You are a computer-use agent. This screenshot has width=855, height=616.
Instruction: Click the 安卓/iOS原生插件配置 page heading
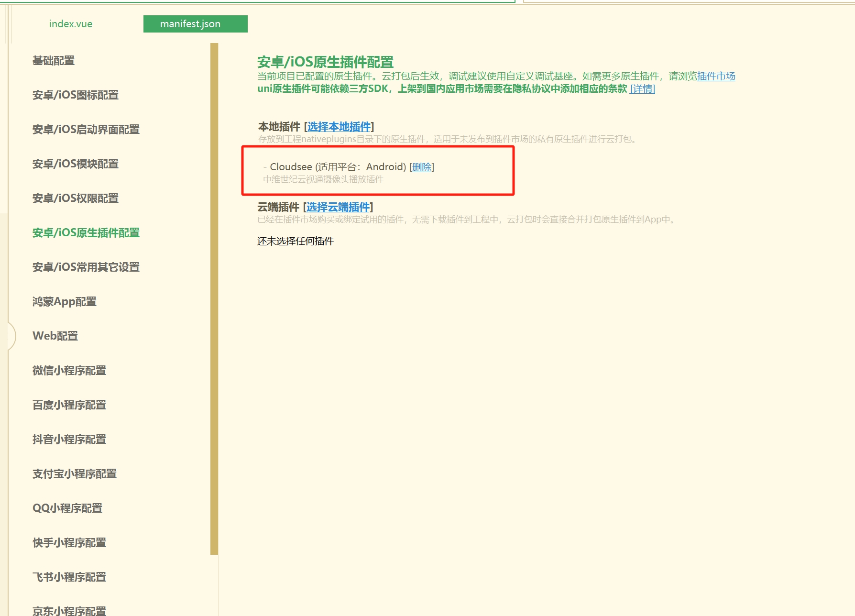click(x=325, y=62)
